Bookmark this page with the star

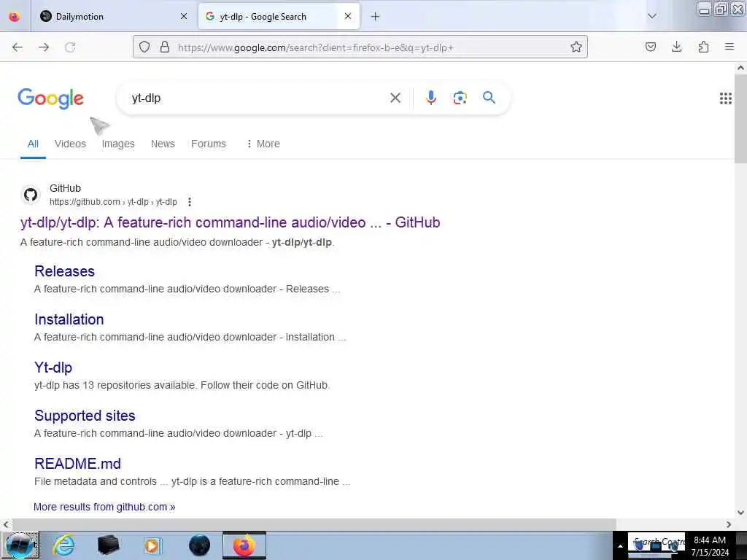(576, 47)
